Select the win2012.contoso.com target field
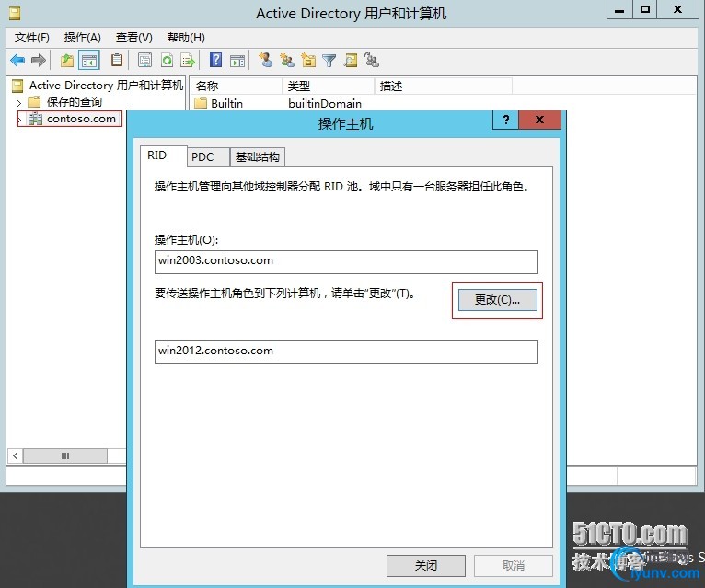 point(346,352)
